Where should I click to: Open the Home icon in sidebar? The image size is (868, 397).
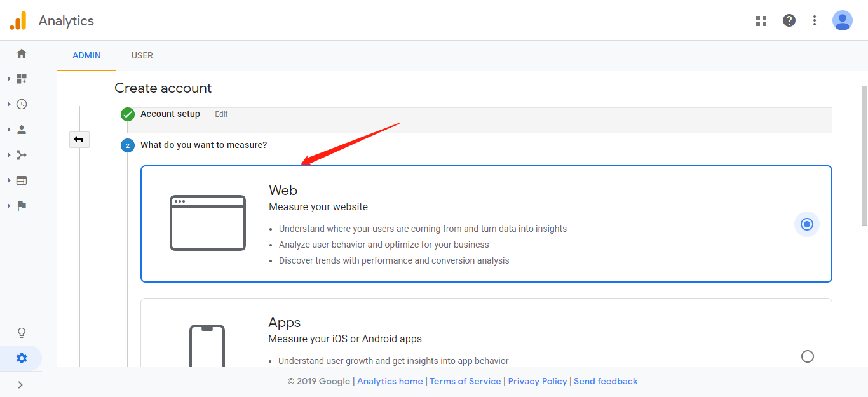pyautogui.click(x=22, y=53)
